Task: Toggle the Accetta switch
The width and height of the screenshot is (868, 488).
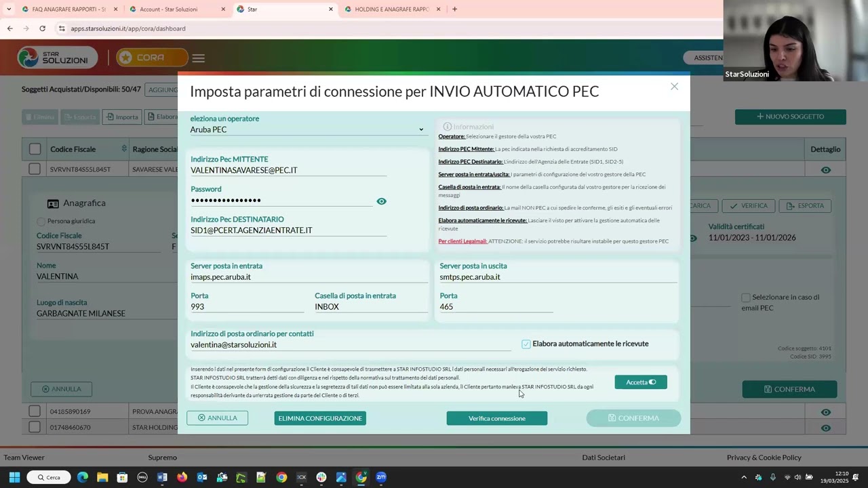Action: [x=641, y=382]
